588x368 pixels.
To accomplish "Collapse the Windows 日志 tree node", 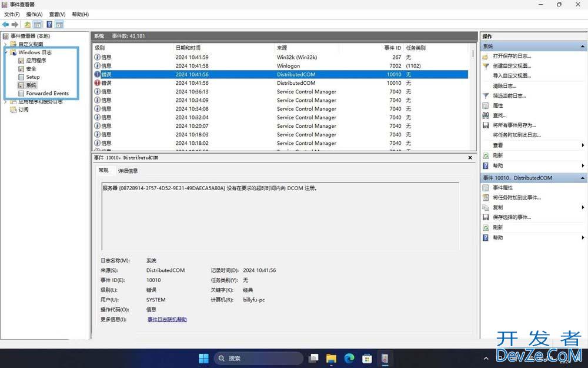I will pos(6,52).
